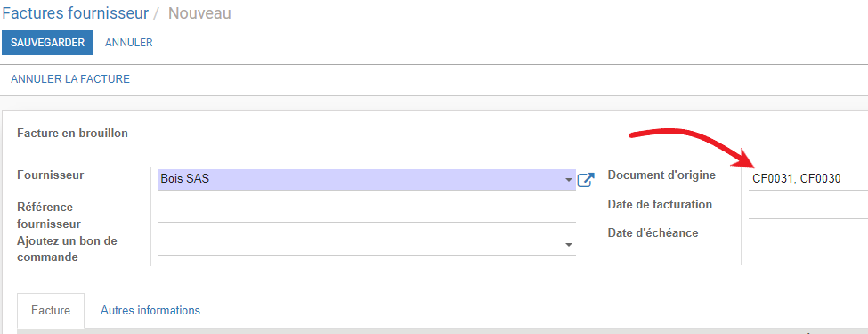Go back to Factures fournisseur breadcrumb
Viewport: 868px width, 334px height.
76,12
